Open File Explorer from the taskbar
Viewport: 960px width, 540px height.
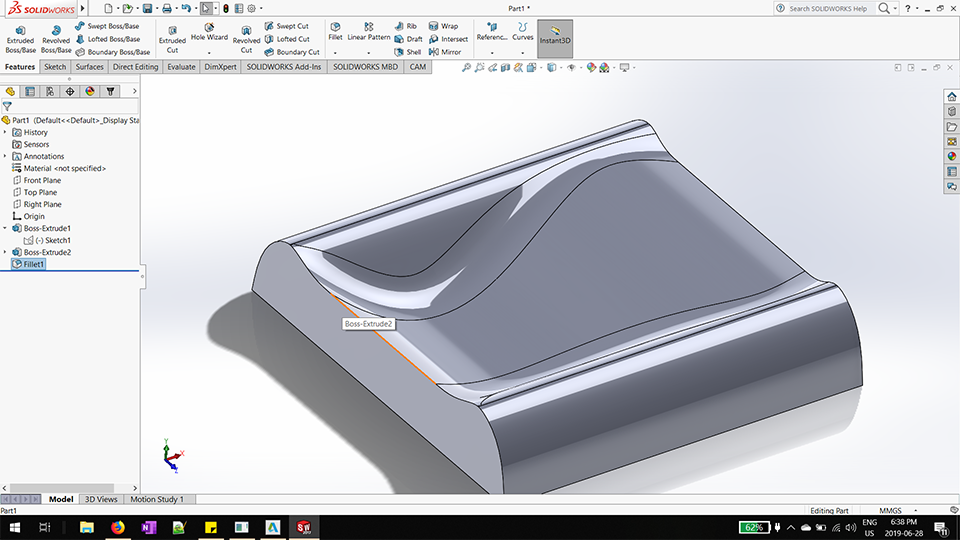(86, 527)
